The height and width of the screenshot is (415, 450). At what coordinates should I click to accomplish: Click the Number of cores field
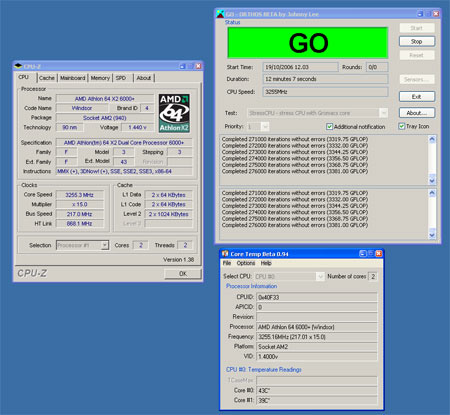(x=373, y=277)
